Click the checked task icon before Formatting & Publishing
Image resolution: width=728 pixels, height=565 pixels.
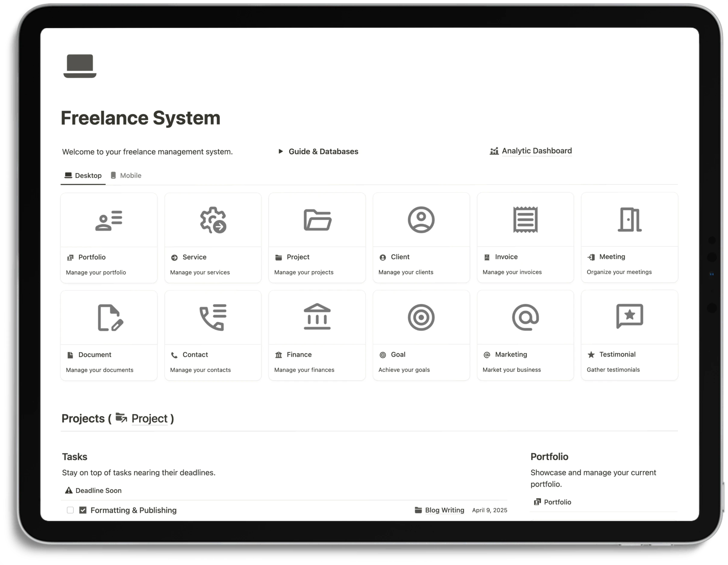click(x=83, y=510)
